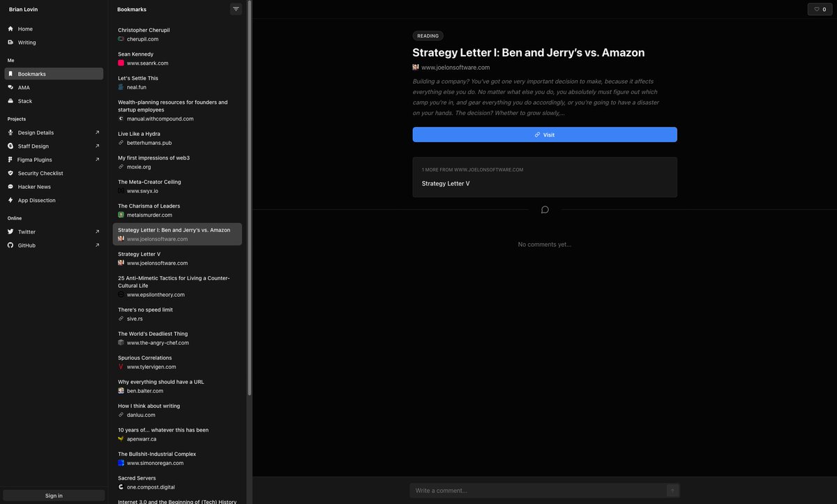
Task: Open Strategy Letter V bookmark in list
Action: click(x=177, y=259)
